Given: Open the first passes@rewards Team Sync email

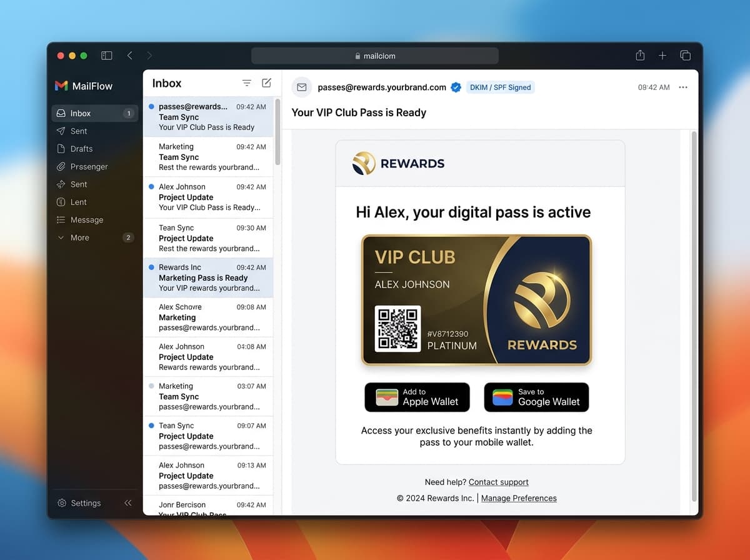Looking at the screenshot, I should 208,117.
